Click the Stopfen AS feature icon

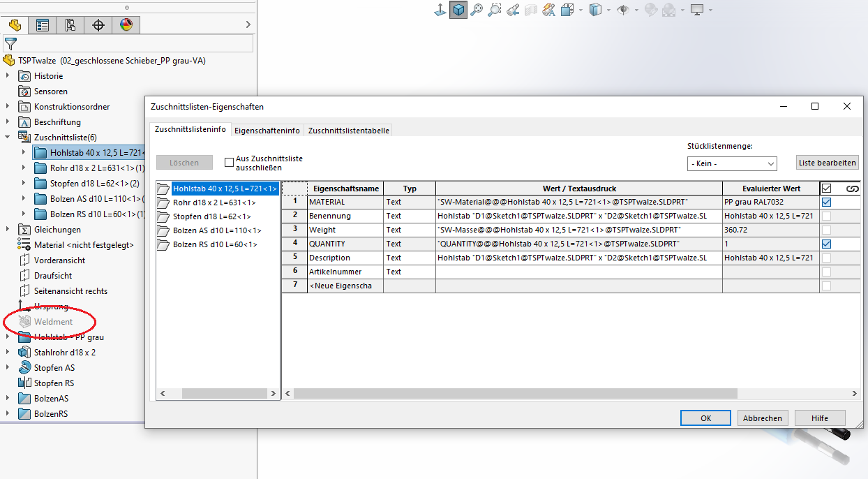24,368
